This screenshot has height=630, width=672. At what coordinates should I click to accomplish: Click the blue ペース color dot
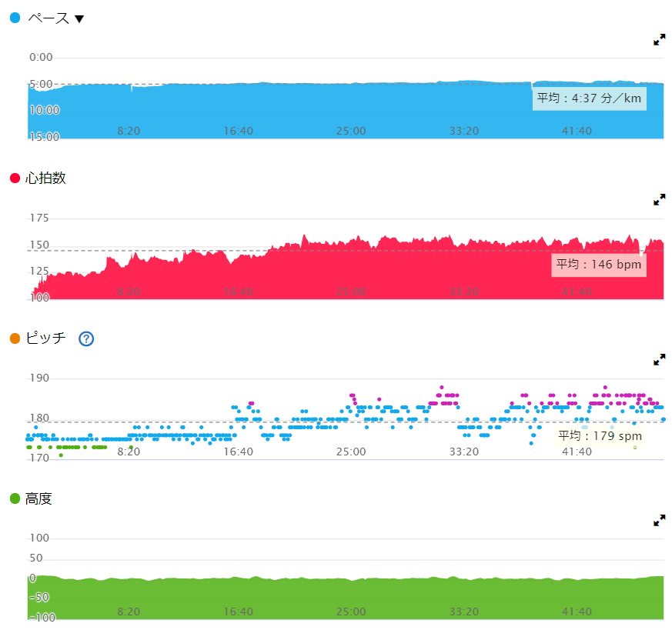pos(15,18)
